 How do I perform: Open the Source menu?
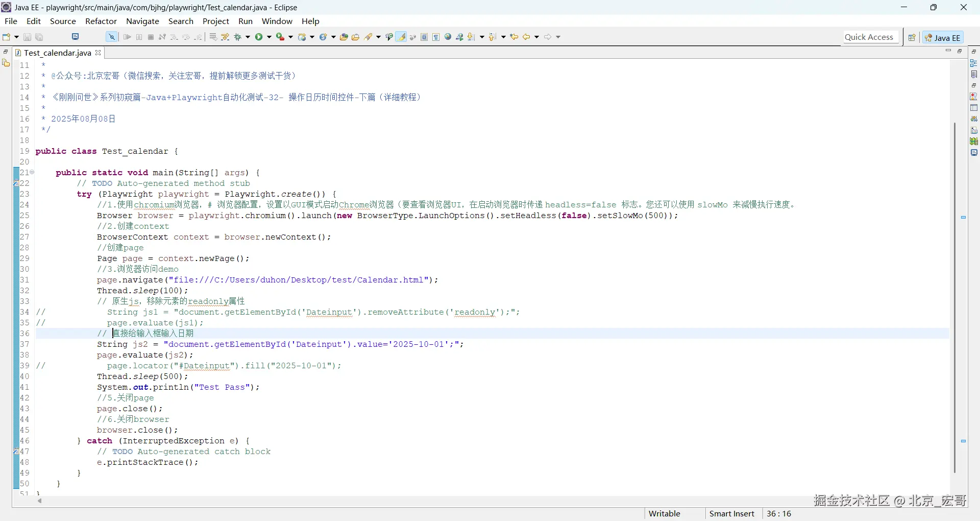pyautogui.click(x=63, y=21)
